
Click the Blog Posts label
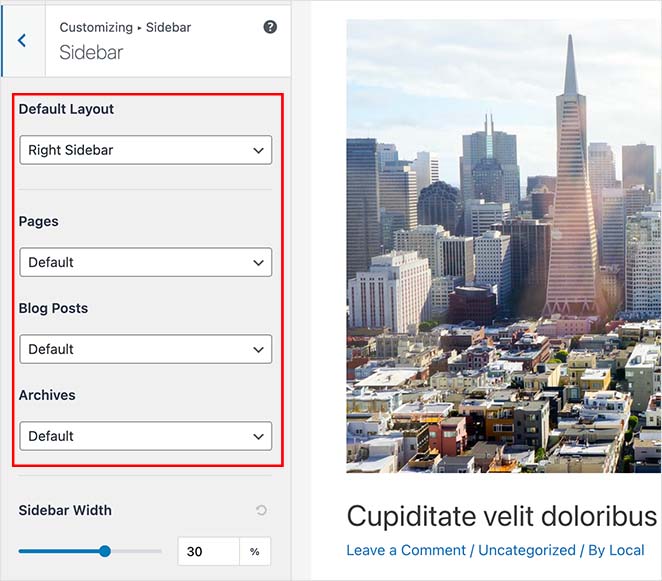coord(53,308)
